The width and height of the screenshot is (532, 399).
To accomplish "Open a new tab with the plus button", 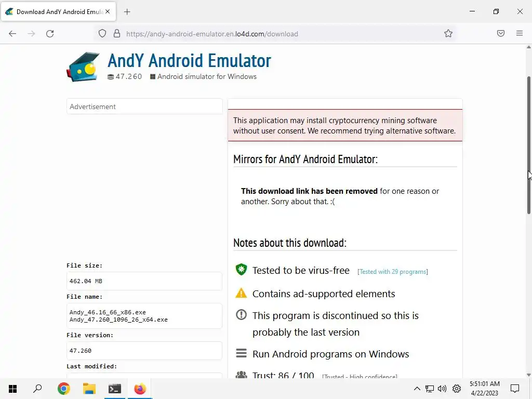I will (127, 12).
